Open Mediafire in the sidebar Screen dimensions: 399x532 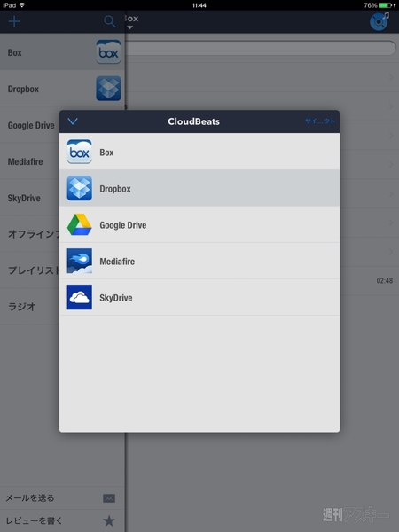pos(30,161)
